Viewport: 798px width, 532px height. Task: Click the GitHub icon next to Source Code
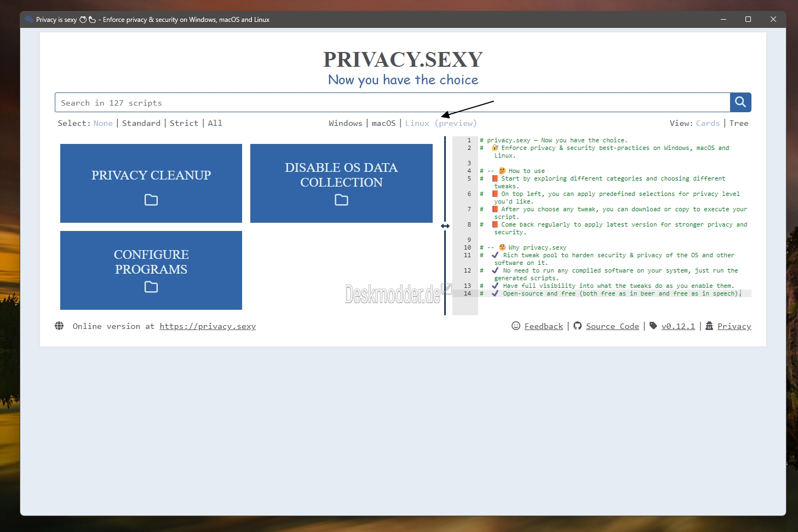click(x=577, y=326)
